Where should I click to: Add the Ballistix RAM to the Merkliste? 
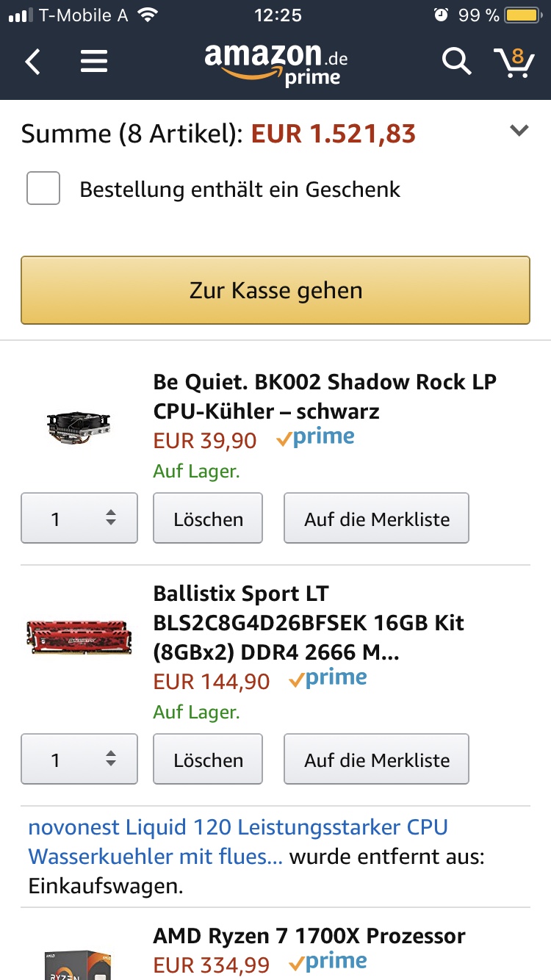376,759
